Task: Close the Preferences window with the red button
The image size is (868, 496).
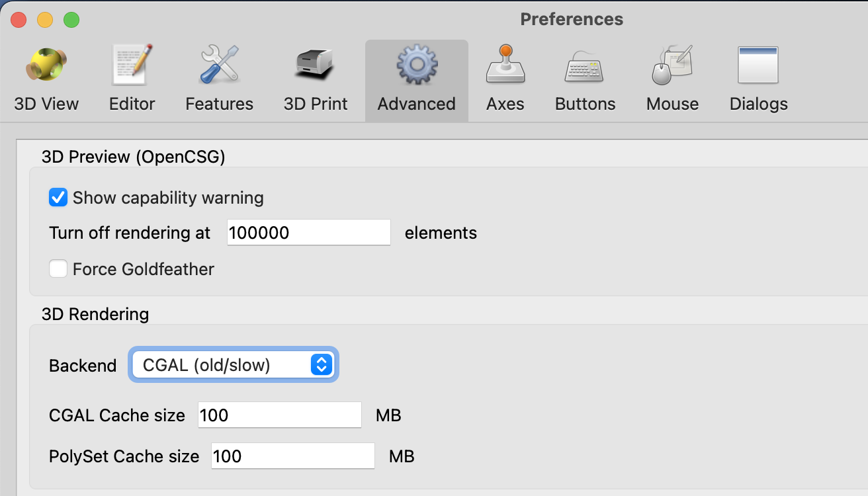Action: tap(19, 20)
